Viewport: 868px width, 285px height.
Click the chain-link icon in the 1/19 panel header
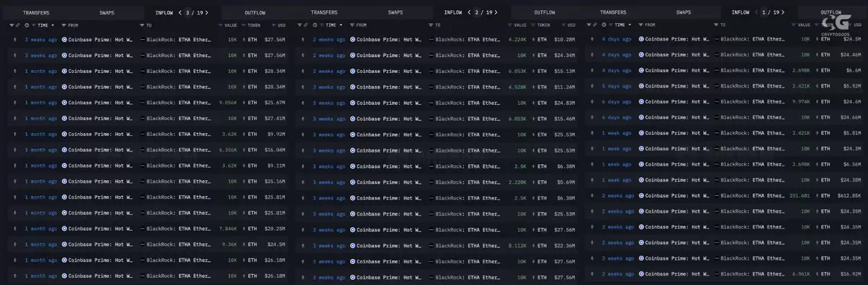click(596, 25)
